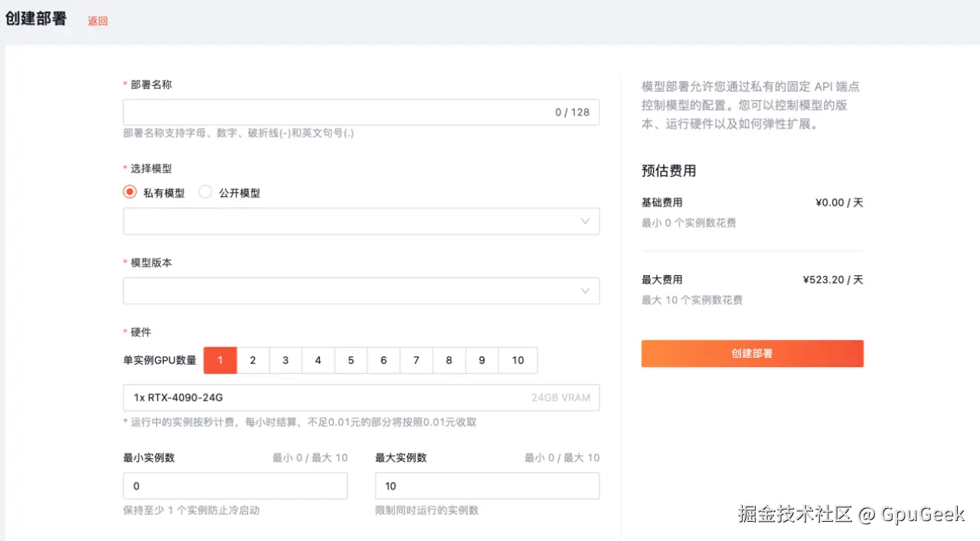Set GPU count per instance to 1
Viewport: 980px width, 541px height.
click(x=220, y=360)
